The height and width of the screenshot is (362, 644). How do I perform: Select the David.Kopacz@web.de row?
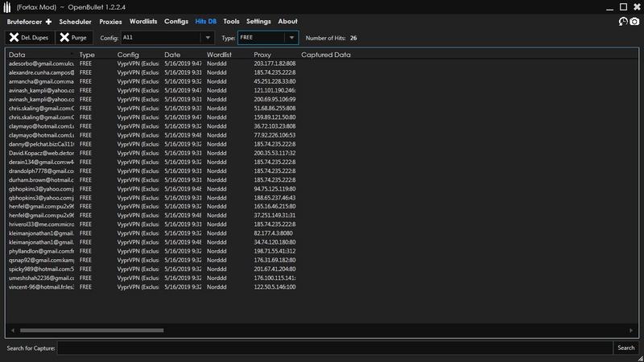(x=322, y=153)
